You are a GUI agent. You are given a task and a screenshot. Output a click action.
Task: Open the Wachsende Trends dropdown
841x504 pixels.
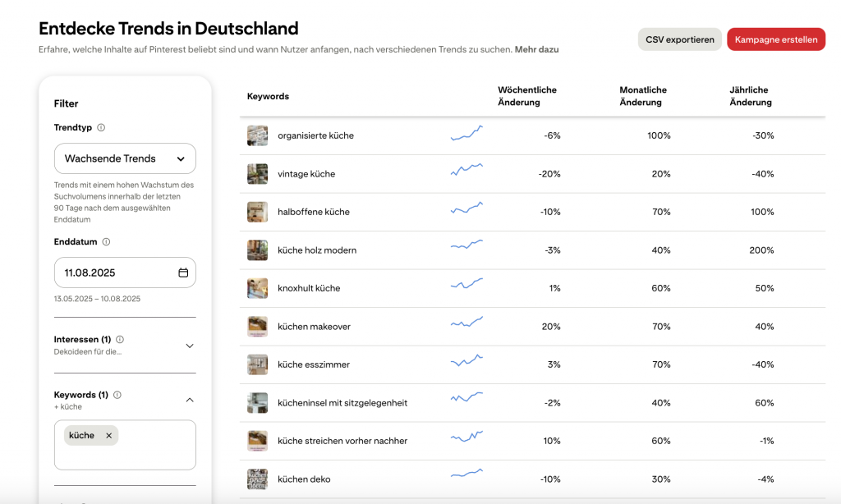[125, 158]
